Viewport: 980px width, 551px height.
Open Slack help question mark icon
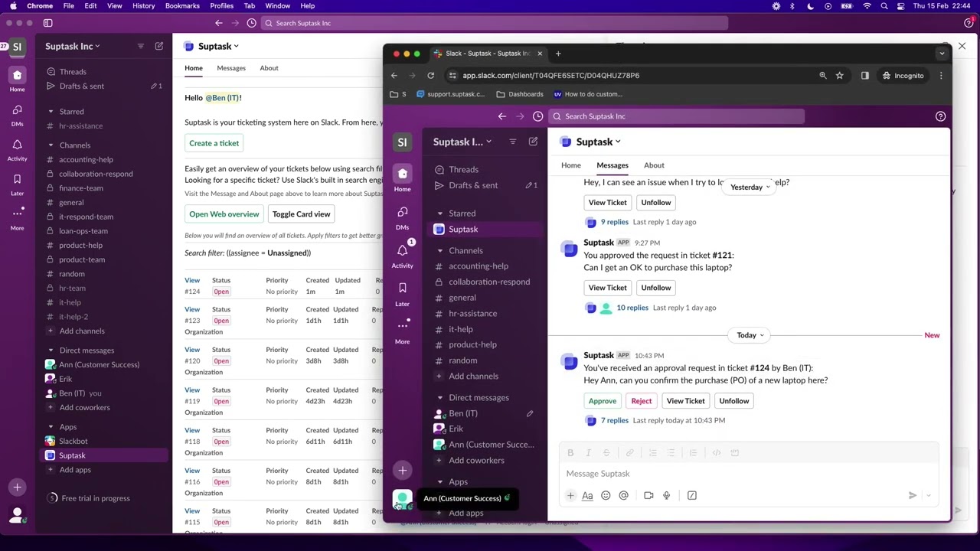tap(940, 116)
